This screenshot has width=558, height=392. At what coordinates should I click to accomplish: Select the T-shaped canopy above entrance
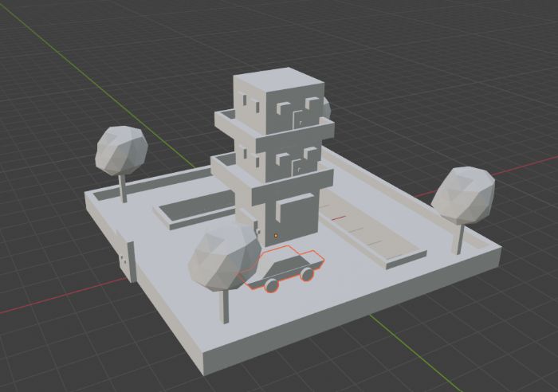(281, 201)
